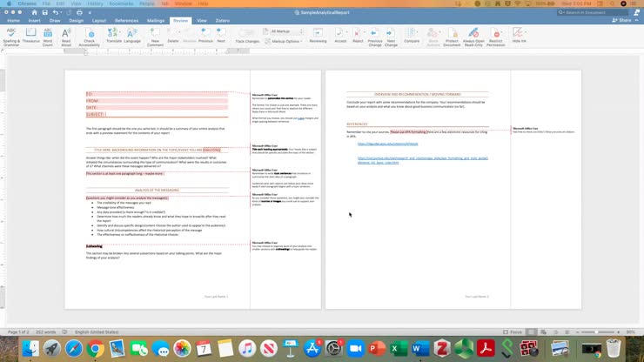Viewport: 644px width, 362px height.
Task: Click the Search in Document field
Action: (592, 12)
